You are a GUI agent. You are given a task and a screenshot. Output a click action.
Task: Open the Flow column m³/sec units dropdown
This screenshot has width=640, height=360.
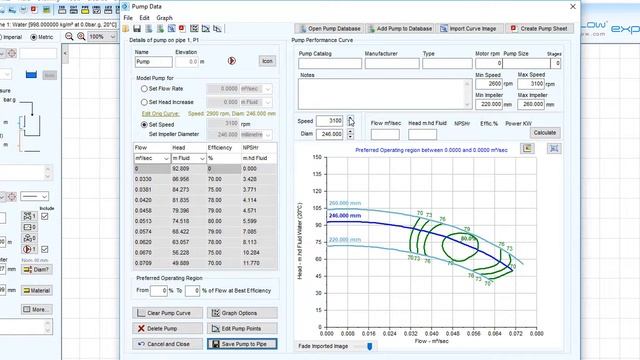tap(166, 158)
